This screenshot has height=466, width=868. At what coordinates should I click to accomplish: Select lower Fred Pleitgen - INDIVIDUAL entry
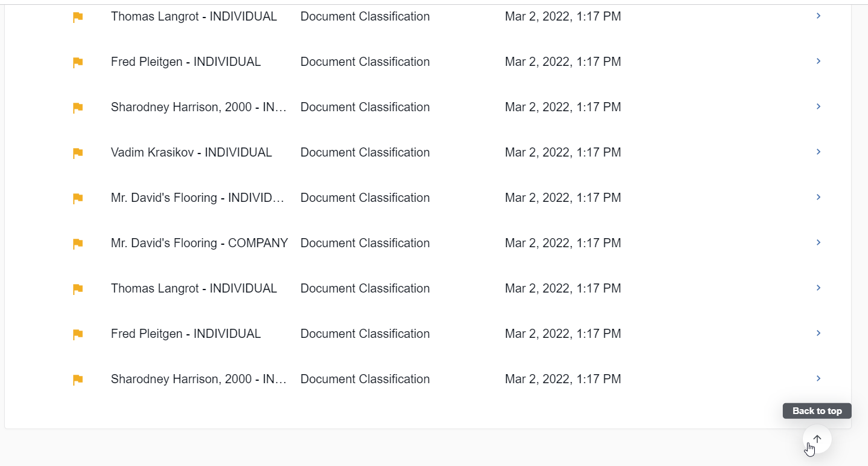point(186,334)
